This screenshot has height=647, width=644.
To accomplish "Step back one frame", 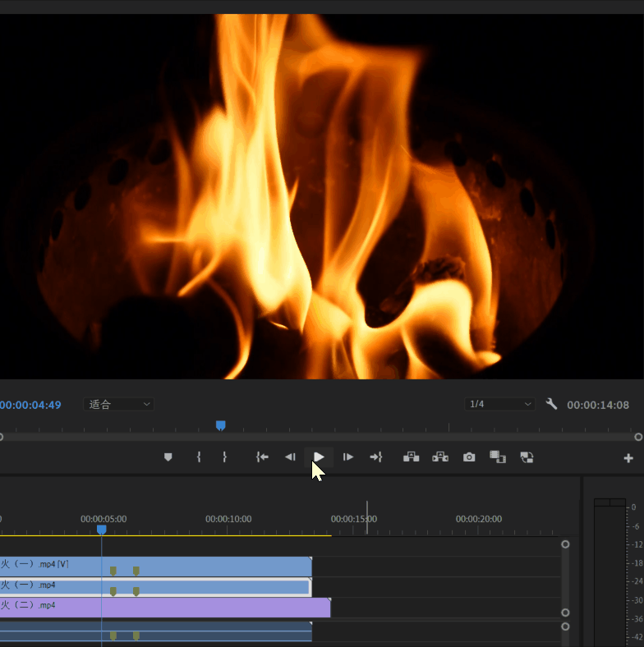I will 291,457.
